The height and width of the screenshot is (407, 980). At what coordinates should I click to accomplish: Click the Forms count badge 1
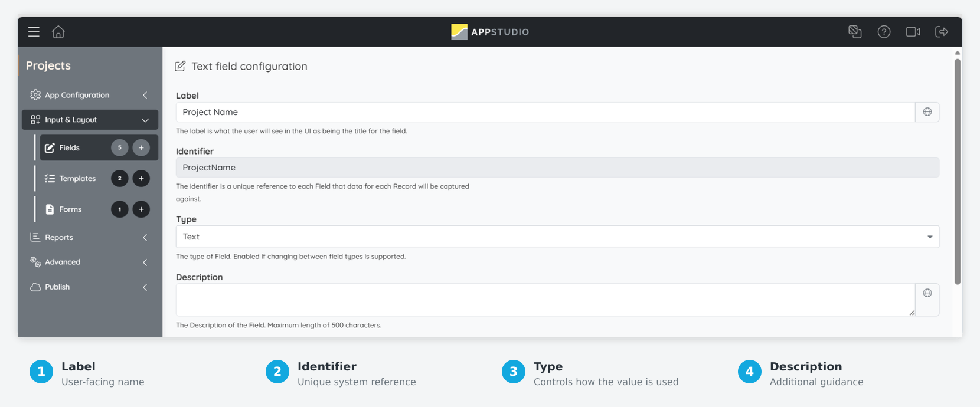[119, 209]
